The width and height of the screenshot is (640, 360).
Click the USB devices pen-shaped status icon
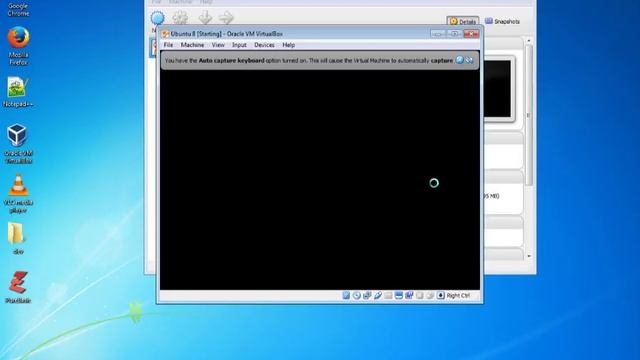point(378,295)
